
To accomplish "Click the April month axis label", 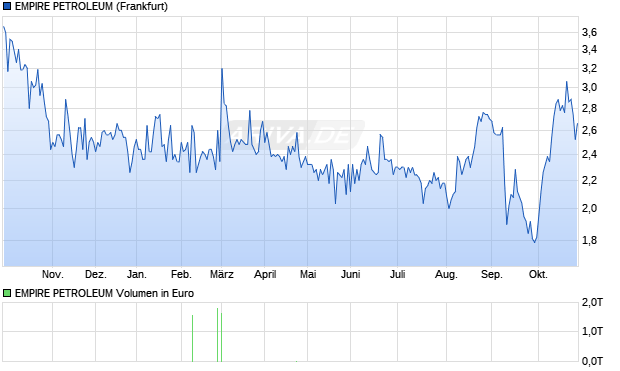I will point(265,274).
